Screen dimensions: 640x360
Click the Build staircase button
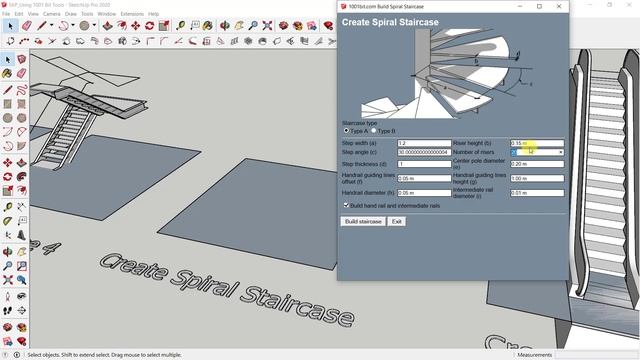pos(363,221)
